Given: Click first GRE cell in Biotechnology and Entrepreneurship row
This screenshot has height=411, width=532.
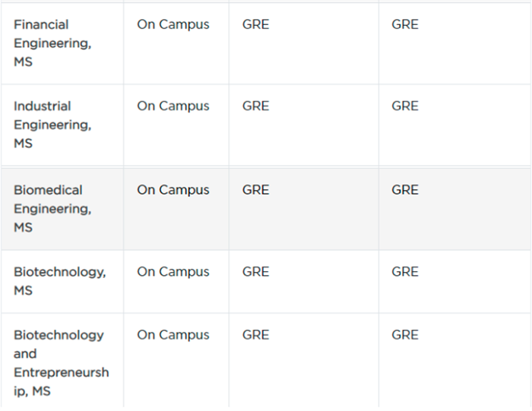Looking at the screenshot, I should click(x=255, y=335).
